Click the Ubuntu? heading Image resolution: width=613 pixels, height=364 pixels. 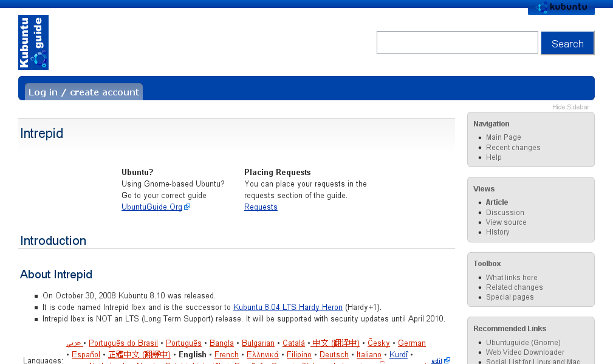tap(137, 173)
